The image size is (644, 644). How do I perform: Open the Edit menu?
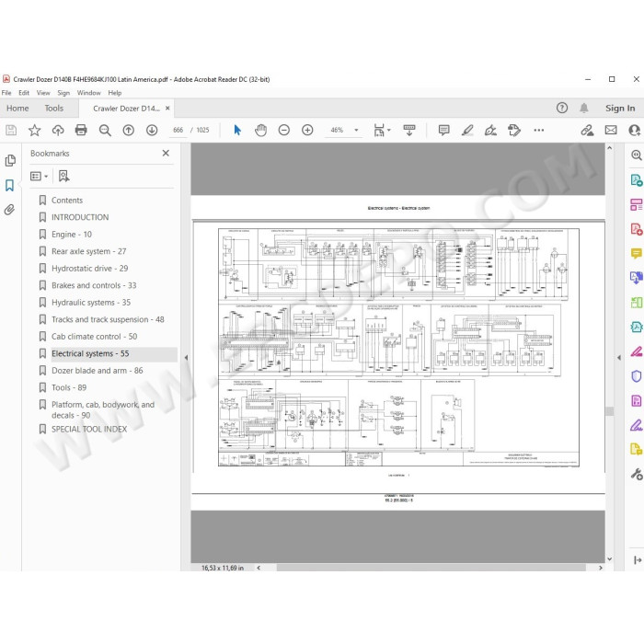[x=24, y=93]
